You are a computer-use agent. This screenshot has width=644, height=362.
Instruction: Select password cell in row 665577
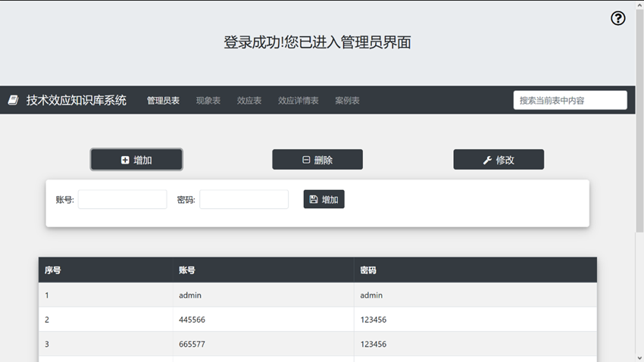[476, 344]
